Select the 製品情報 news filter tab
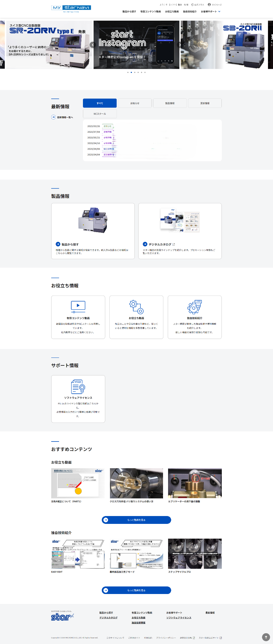273x644 pixels. click(x=170, y=103)
